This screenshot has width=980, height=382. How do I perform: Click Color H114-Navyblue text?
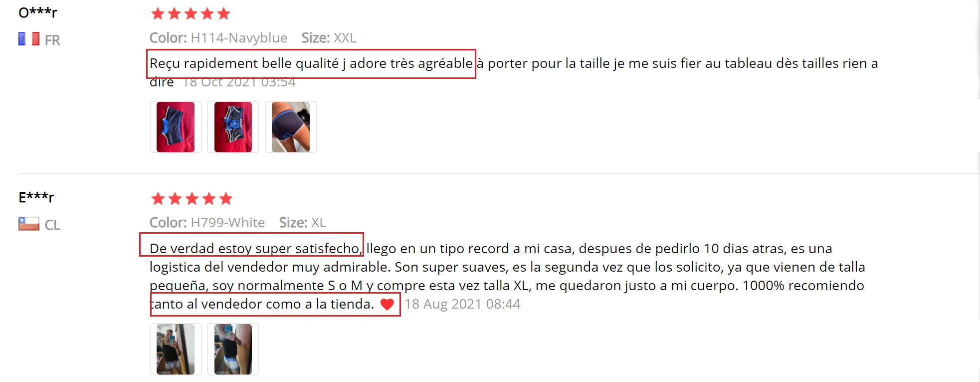218,38
